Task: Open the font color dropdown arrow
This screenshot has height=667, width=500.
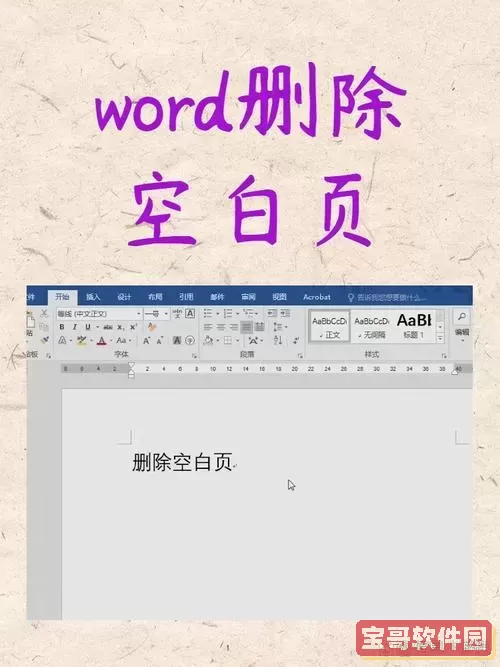Action: click(x=111, y=340)
